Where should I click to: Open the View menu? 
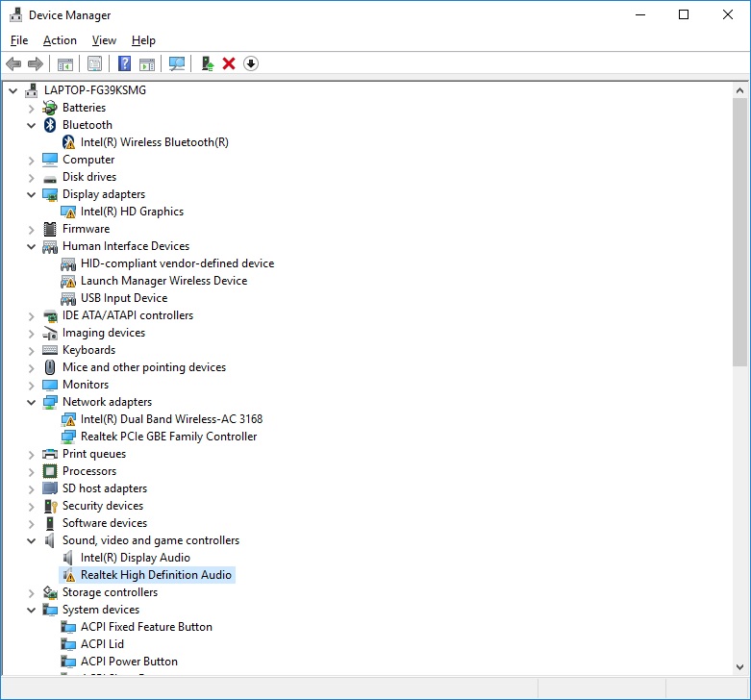104,40
